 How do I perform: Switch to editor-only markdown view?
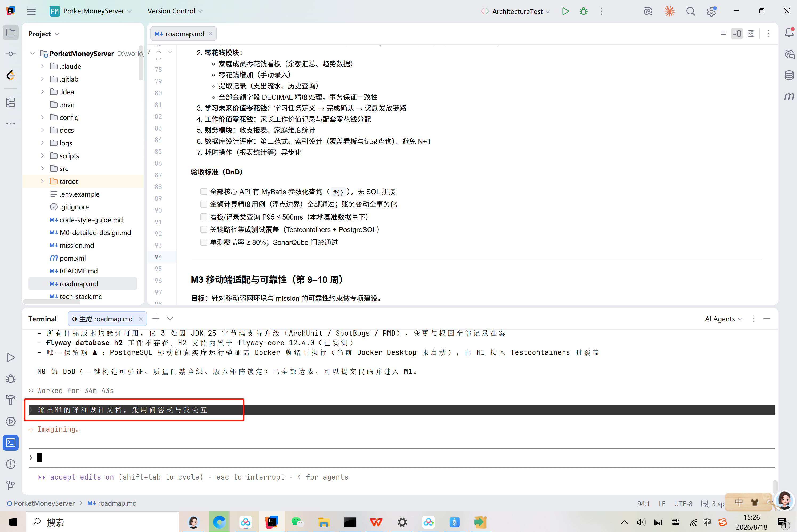(x=723, y=34)
